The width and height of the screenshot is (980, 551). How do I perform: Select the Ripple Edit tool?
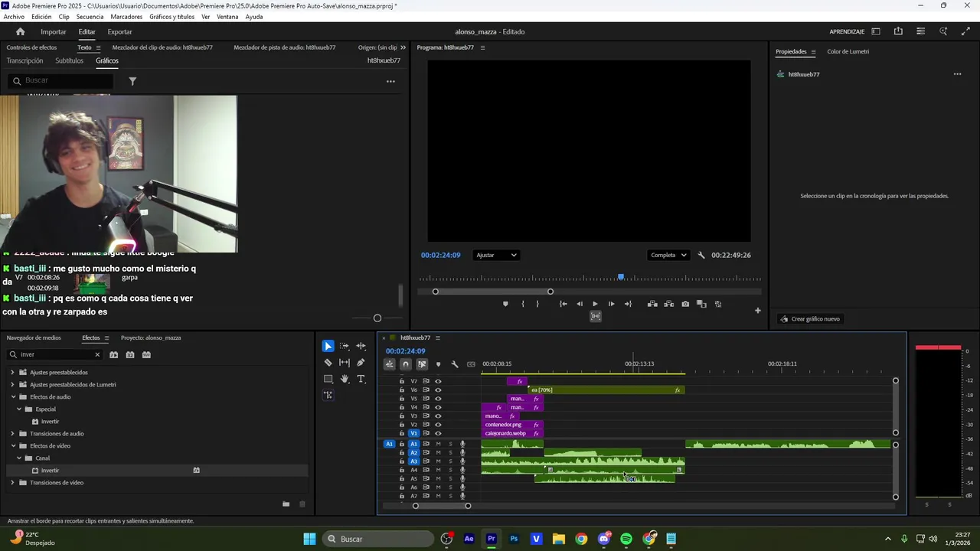coord(361,346)
